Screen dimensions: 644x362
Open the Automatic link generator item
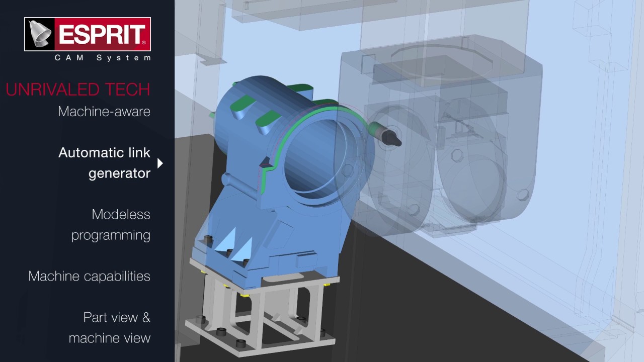104,162
